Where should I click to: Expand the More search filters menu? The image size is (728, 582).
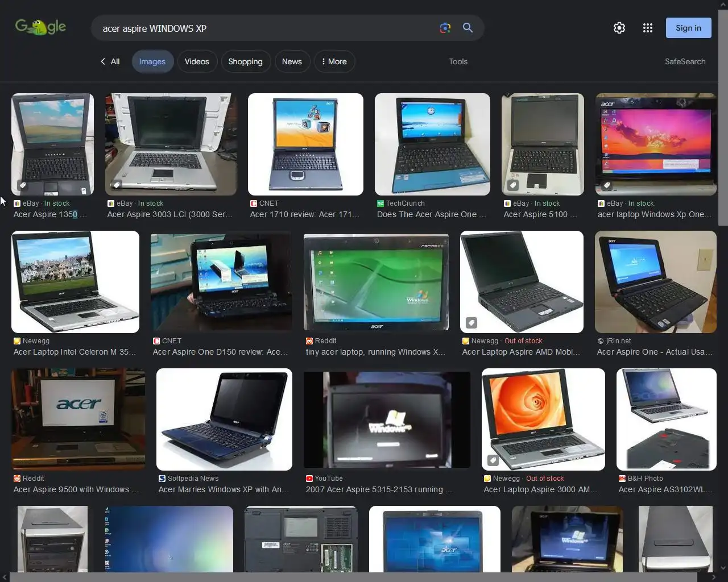(334, 61)
